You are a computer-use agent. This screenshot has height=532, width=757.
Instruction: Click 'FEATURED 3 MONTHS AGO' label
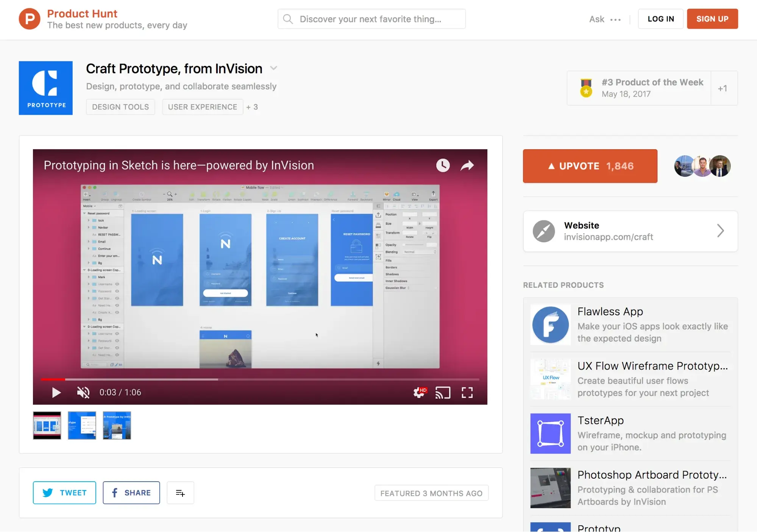431,493
